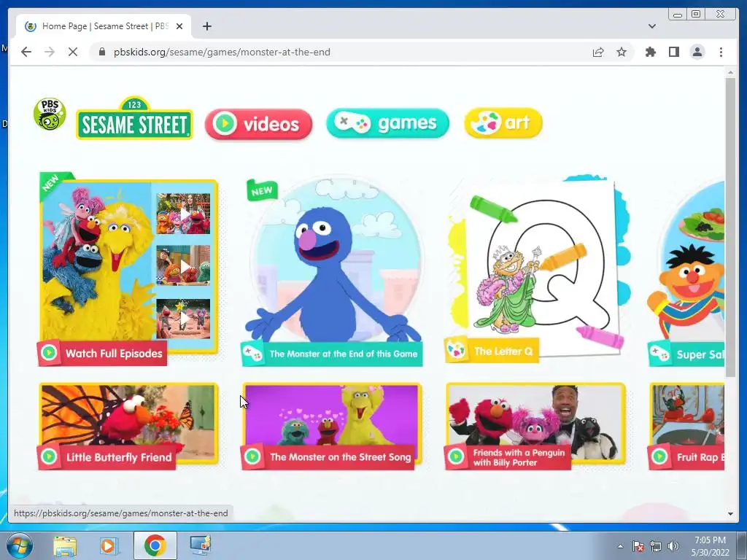Play the top small episode thumbnail
The height and width of the screenshot is (560, 747).
point(183,214)
